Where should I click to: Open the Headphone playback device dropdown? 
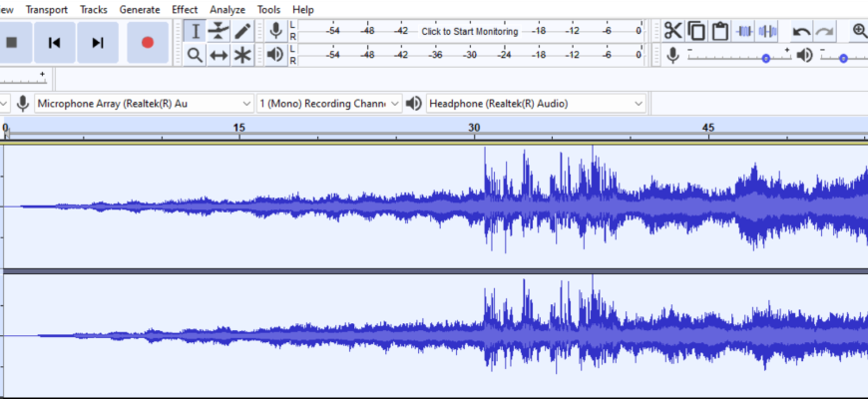[537, 103]
